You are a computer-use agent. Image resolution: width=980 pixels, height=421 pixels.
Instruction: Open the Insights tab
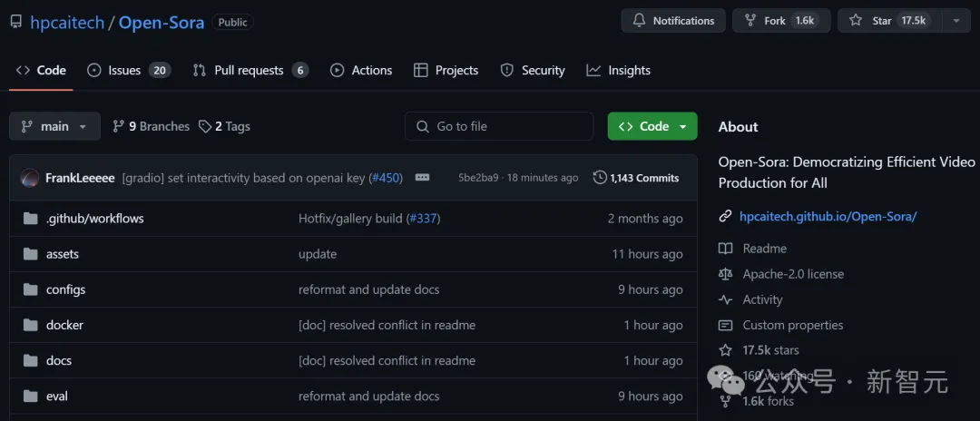click(x=618, y=71)
